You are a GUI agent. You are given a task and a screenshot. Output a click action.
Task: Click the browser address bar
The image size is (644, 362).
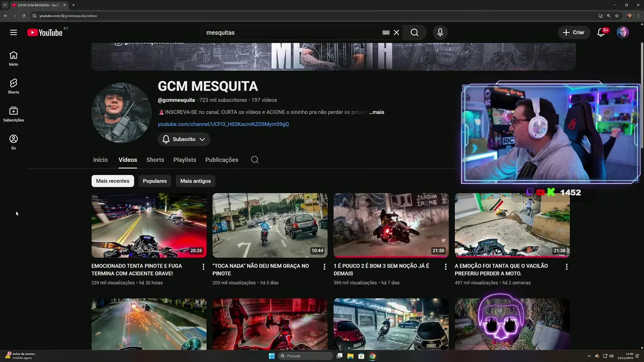point(312,16)
